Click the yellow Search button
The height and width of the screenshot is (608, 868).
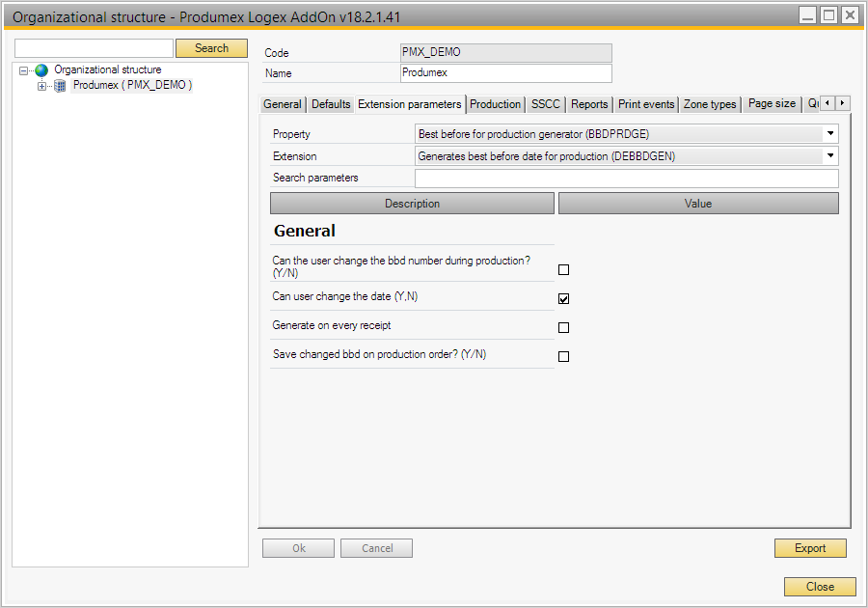coord(211,48)
